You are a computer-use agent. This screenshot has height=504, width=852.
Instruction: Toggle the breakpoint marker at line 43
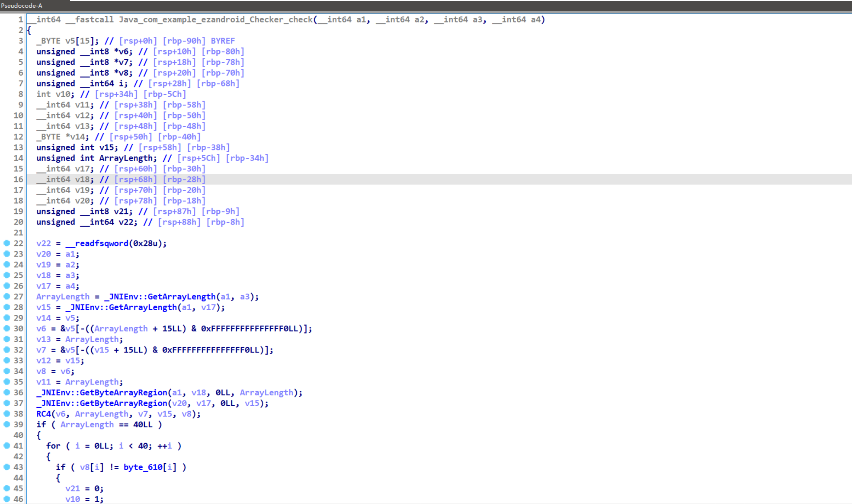point(8,467)
